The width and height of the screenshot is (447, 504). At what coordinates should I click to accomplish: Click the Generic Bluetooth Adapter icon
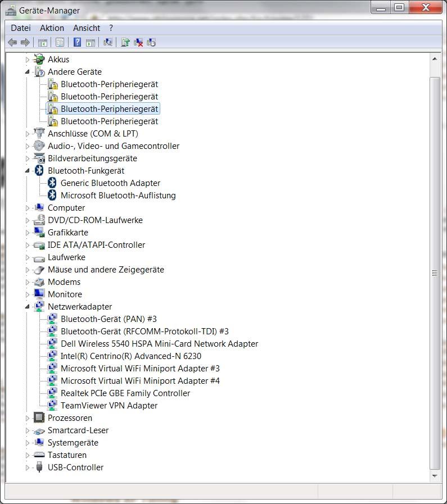click(x=52, y=183)
